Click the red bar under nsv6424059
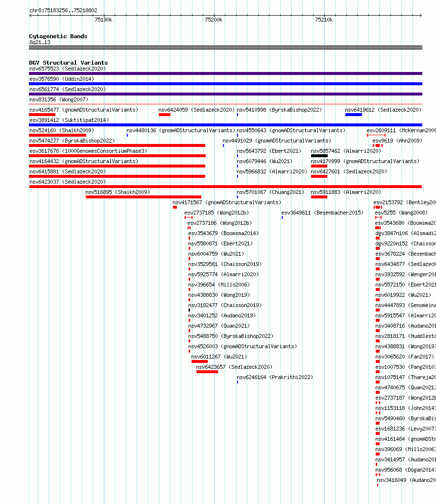 point(164,115)
